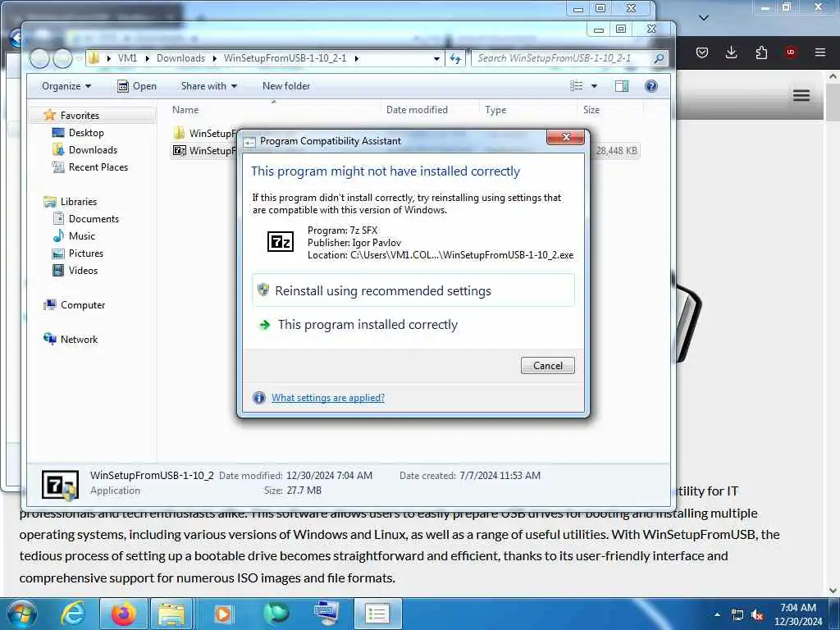Select the WinSetup 7z application file

[203, 151]
